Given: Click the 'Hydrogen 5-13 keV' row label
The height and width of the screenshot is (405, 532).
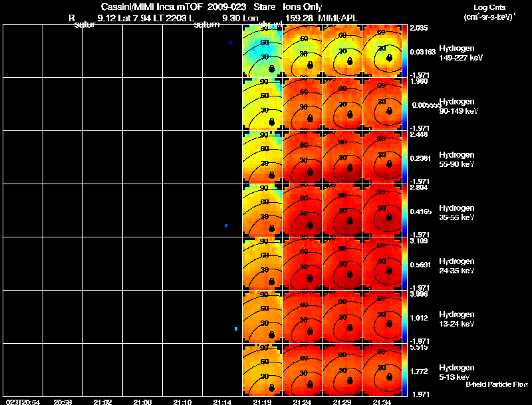Looking at the screenshot, I should pos(457,372).
